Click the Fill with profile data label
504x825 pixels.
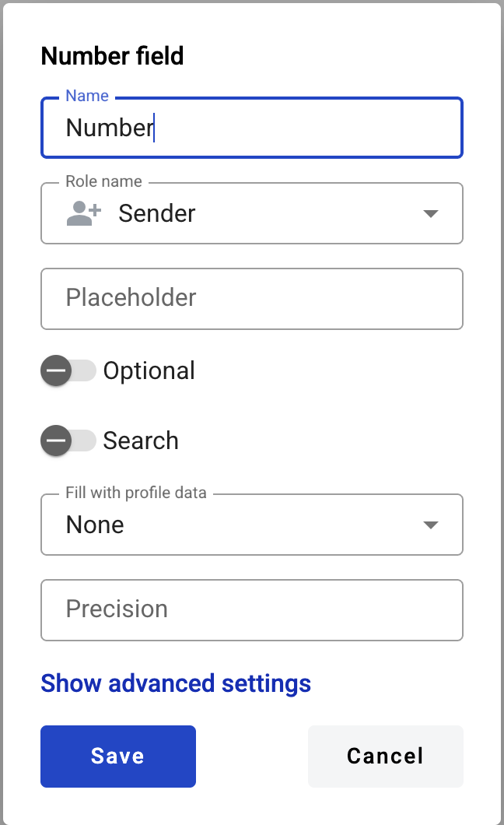(x=134, y=492)
